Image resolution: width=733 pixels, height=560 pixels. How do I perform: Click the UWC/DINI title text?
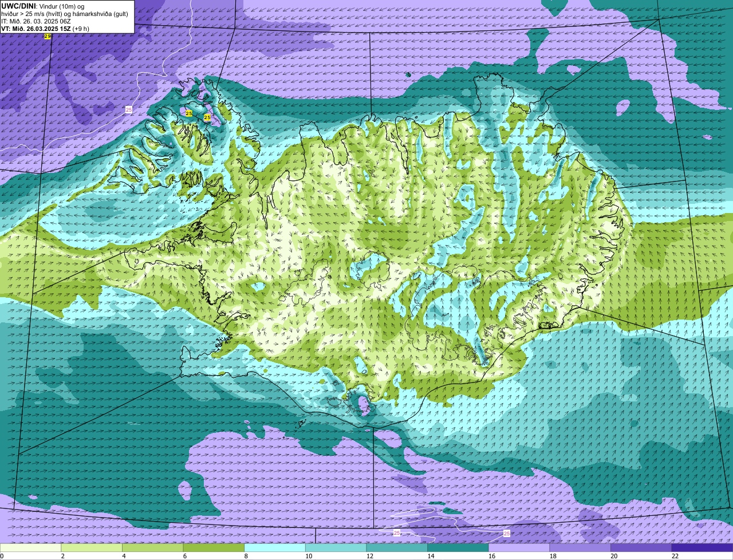tap(19, 6)
